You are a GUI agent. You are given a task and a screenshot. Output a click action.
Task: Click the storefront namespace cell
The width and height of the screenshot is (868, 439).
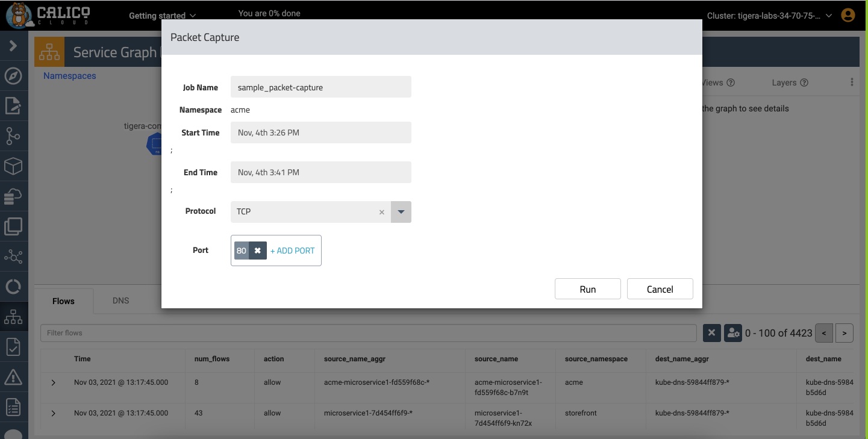581,413
